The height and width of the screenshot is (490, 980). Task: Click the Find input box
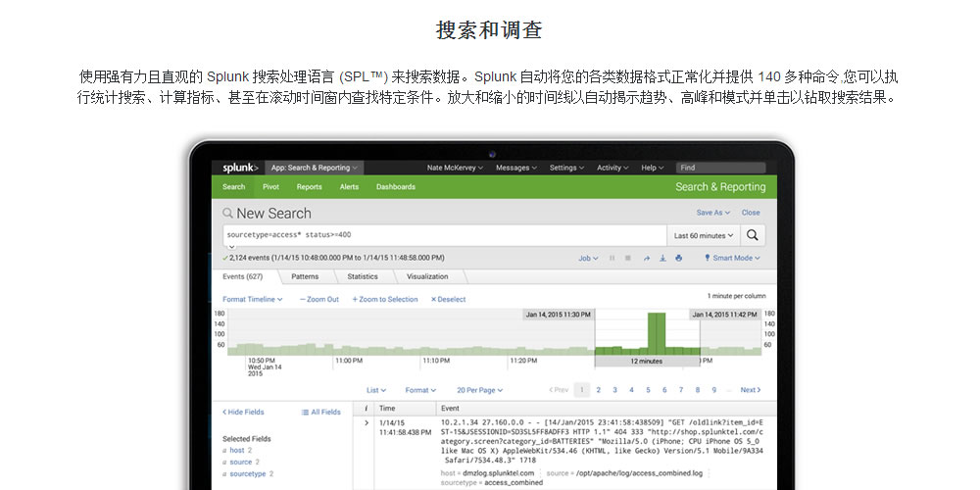pyautogui.click(x=720, y=168)
